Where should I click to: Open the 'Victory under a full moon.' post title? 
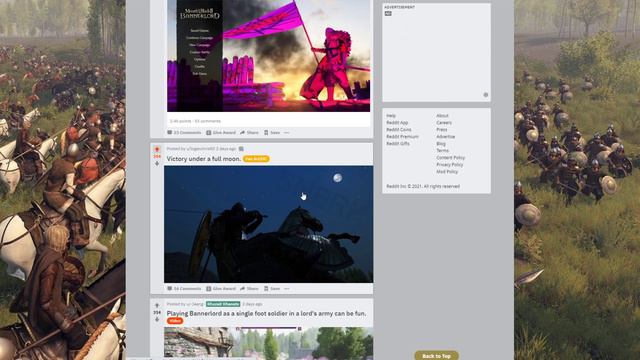pos(204,159)
